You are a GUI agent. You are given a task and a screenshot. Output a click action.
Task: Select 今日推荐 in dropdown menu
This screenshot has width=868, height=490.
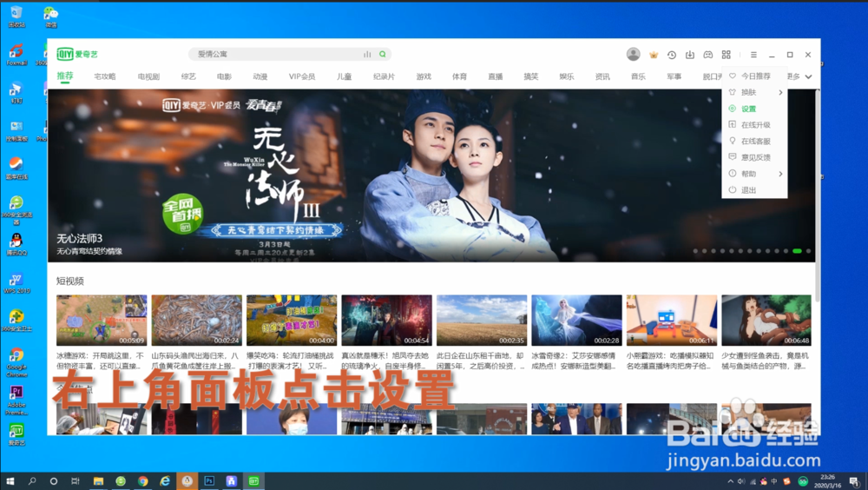[x=755, y=76]
